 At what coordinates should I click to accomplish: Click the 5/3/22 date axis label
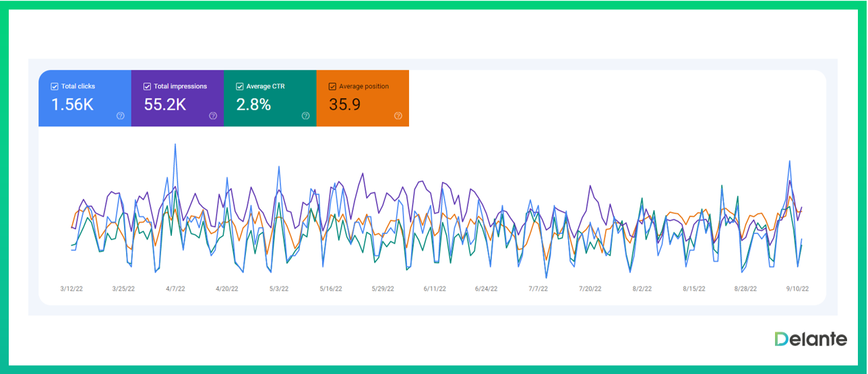[279, 288]
